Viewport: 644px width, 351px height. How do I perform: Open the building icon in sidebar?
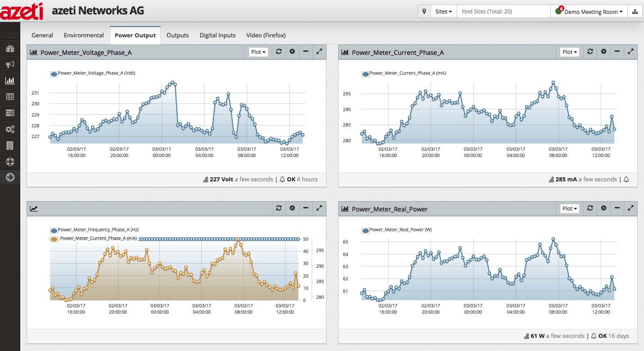[x=10, y=145]
